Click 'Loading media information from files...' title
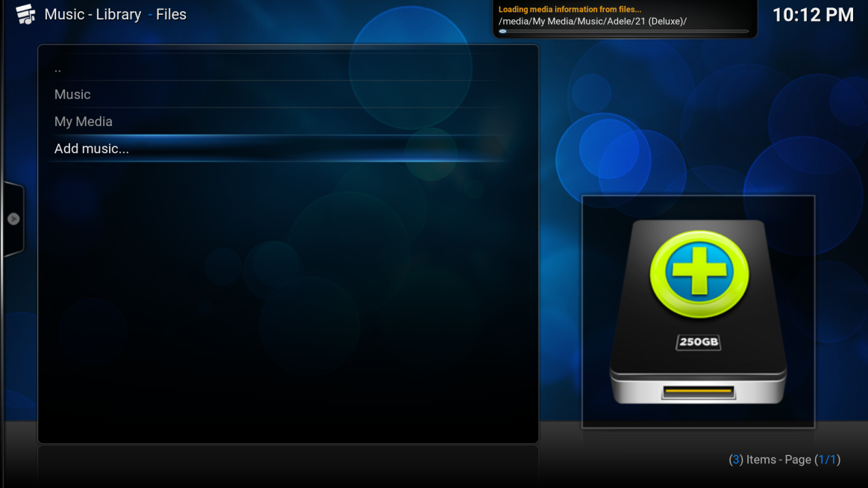Screen dimensions: 868x488 coord(569,10)
